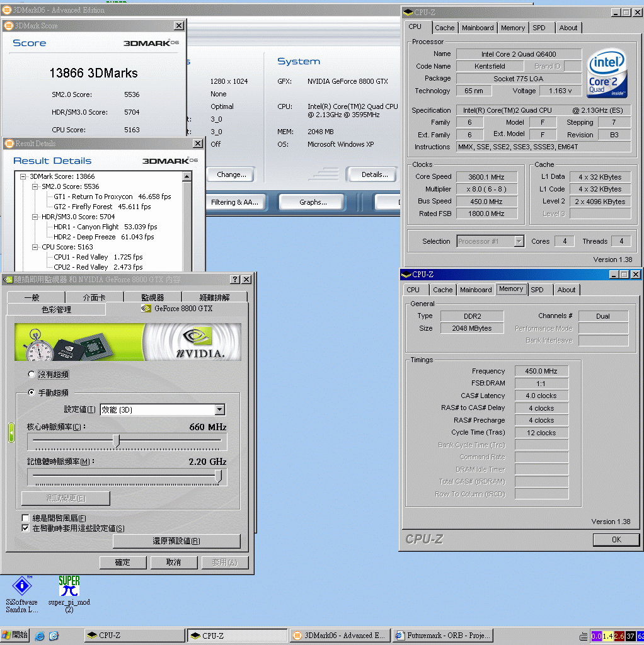644x645 pixels.
Task: Click OK in the CPU-Z window
Action: click(x=616, y=539)
